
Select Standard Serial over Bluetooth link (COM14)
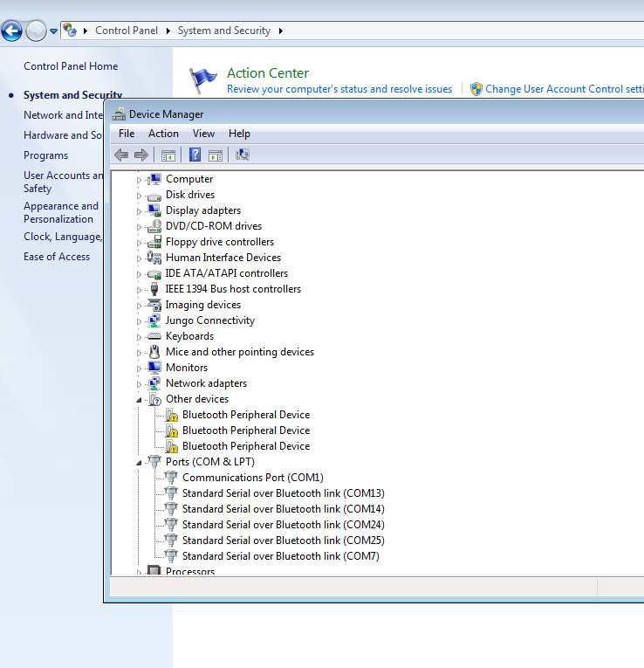(x=284, y=509)
